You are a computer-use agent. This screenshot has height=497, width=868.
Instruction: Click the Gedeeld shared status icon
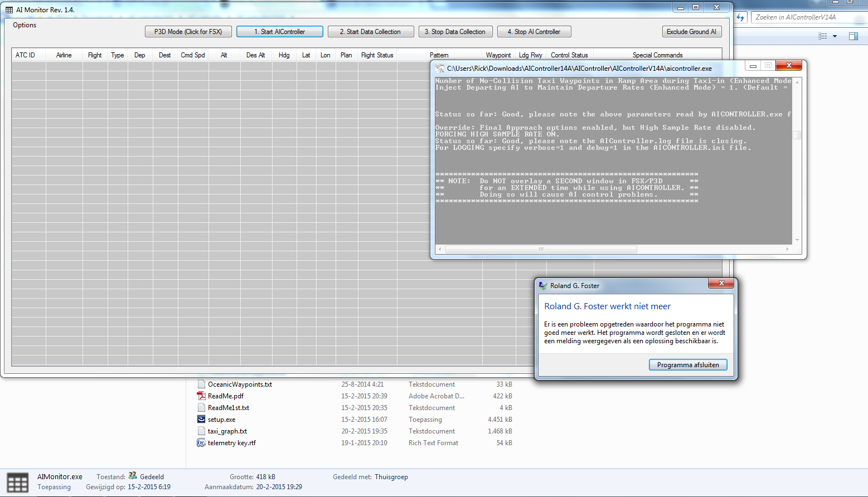click(133, 476)
